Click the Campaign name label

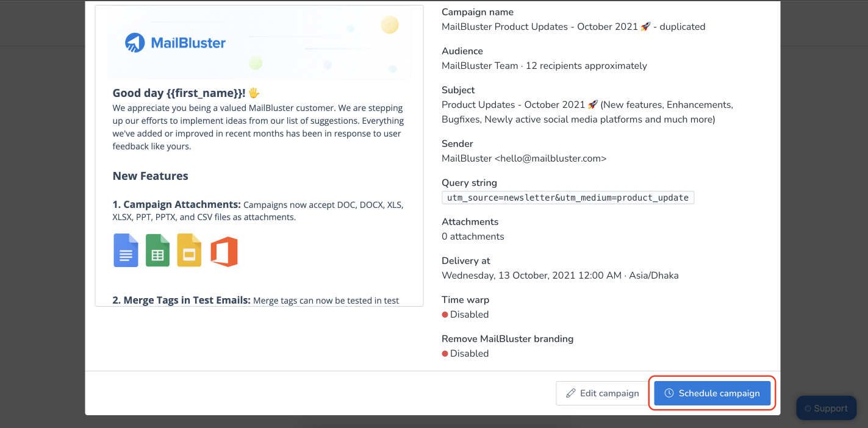click(x=478, y=12)
